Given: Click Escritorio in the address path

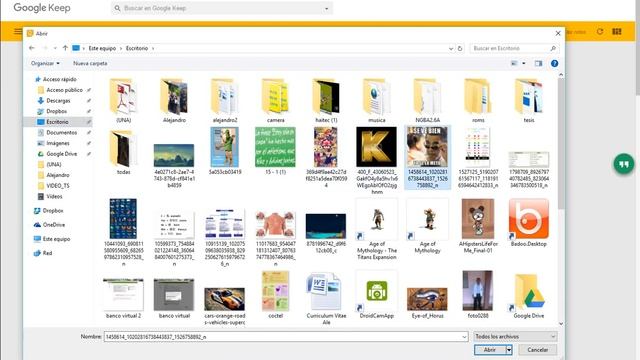Looking at the screenshot, I should 137,48.
